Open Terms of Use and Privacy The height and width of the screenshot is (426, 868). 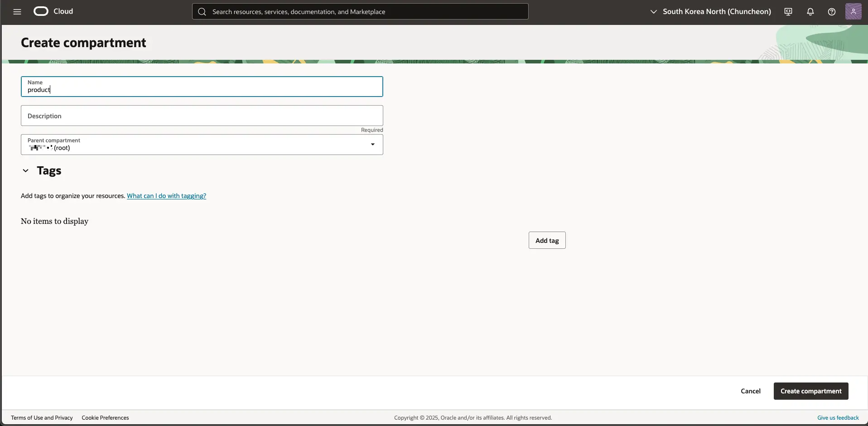click(x=42, y=418)
